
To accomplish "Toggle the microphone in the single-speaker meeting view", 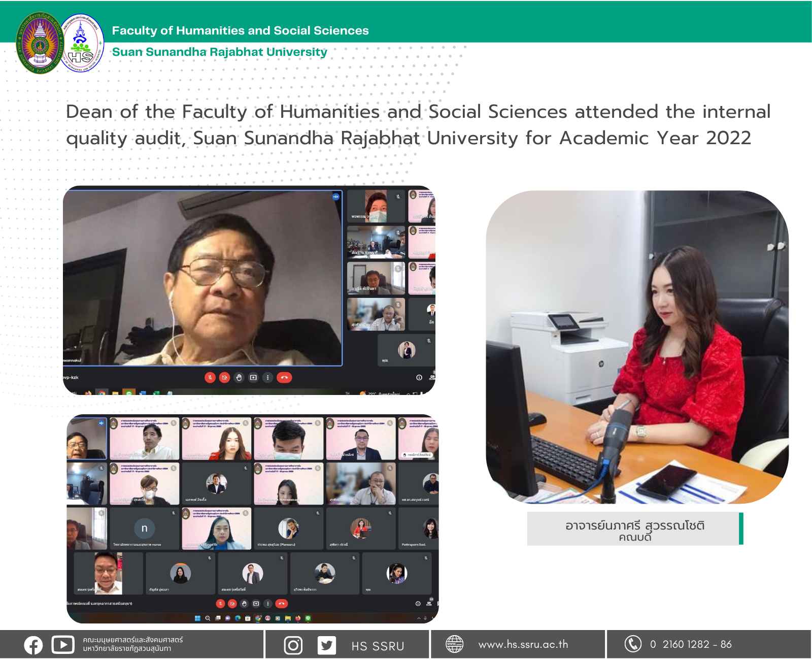I will 210,378.
